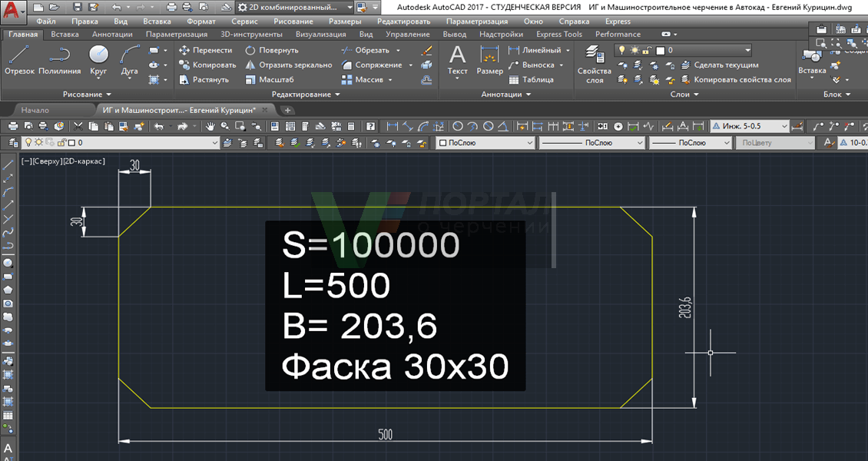Click the [Сверху] viewport view control
Viewport: 868px width, 461px height.
[47, 161]
